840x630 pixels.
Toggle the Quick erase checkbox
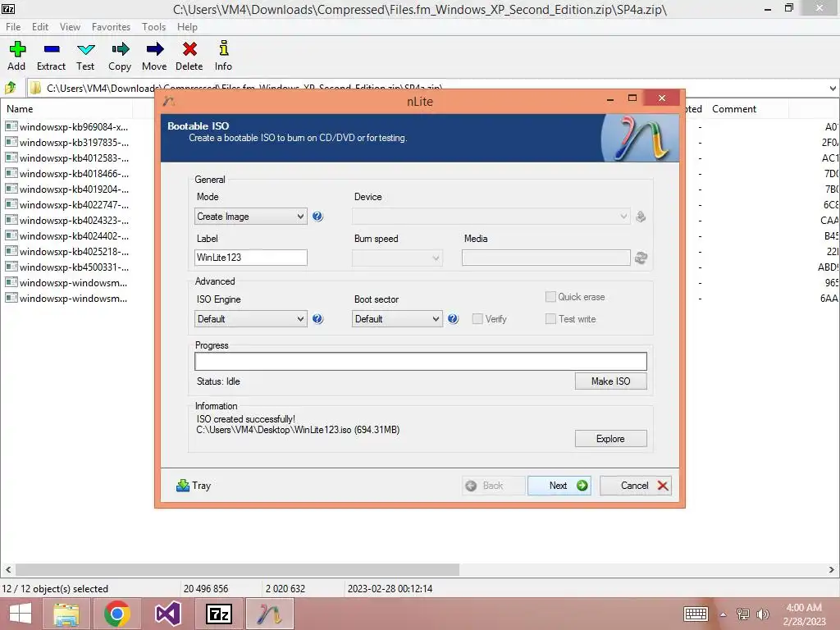click(550, 297)
